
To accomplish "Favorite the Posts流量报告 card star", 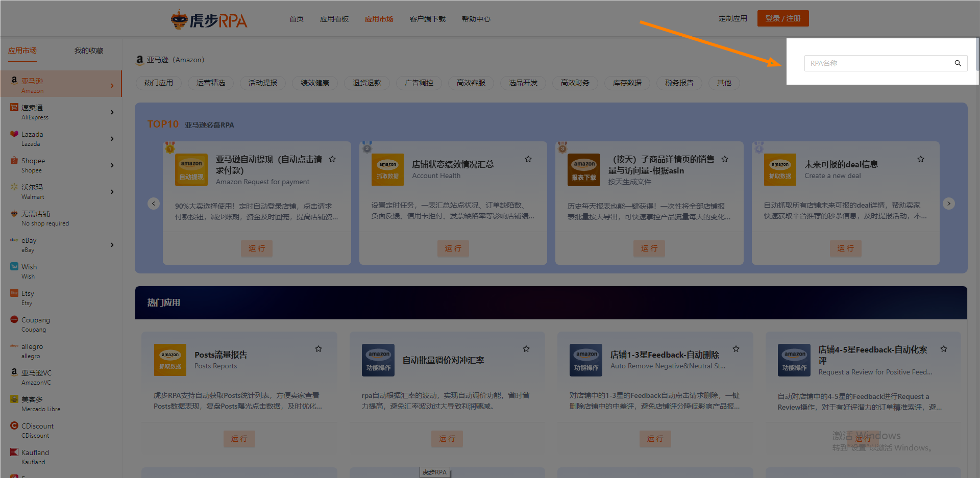I will [x=318, y=349].
